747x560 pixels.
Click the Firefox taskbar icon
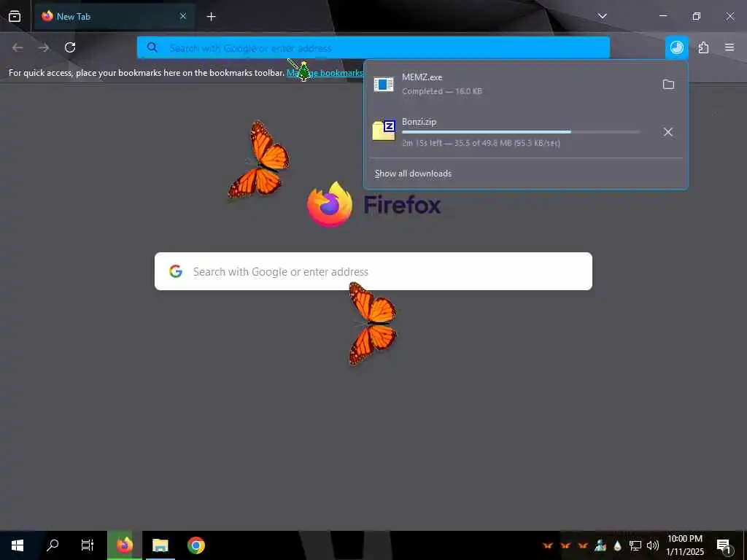(124, 545)
